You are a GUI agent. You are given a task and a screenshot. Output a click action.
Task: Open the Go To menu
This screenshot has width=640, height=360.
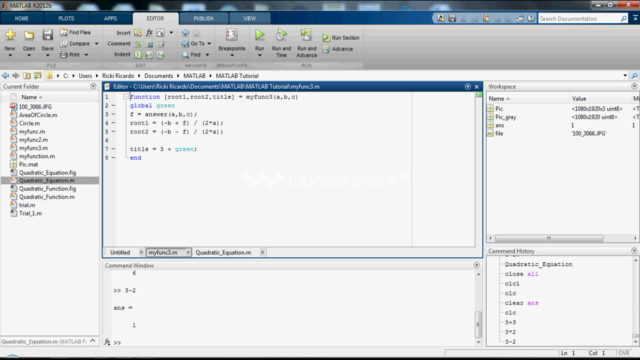point(196,43)
